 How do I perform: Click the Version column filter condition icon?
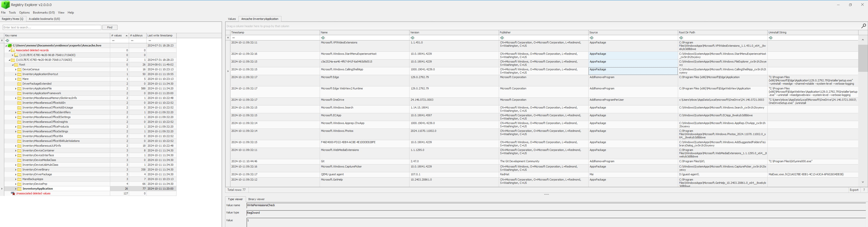click(412, 38)
